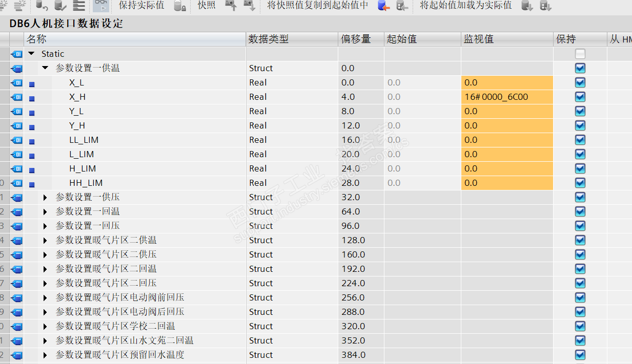Image resolution: width=632 pixels, height=364 pixels.
Task: Click offset value 288.0
Action: pyautogui.click(x=353, y=312)
